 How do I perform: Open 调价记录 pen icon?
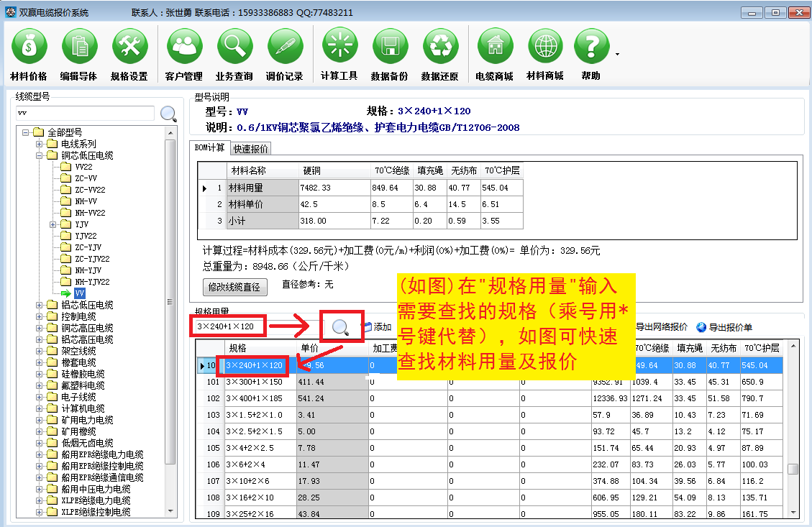[285, 47]
